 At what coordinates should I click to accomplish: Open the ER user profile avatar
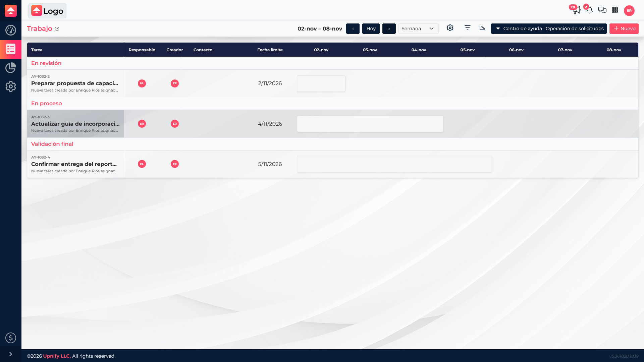pyautogui.click(x=629, y=11)
